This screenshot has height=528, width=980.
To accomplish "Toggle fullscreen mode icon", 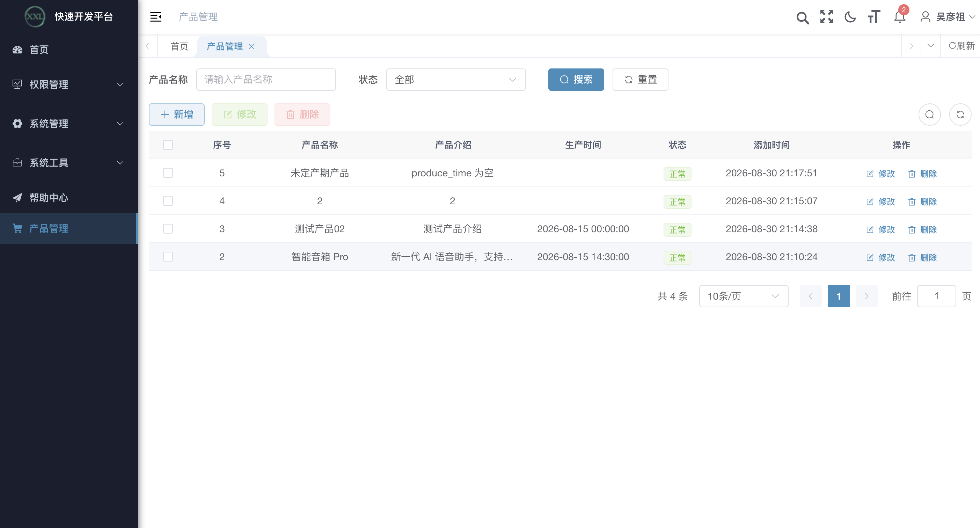I will (x=827, y=17).
